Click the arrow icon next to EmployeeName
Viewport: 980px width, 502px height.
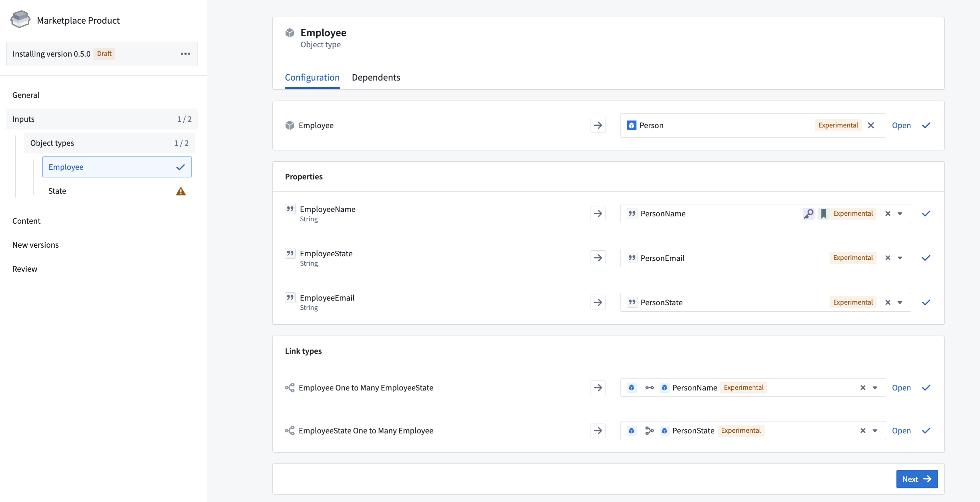[598, 213]
